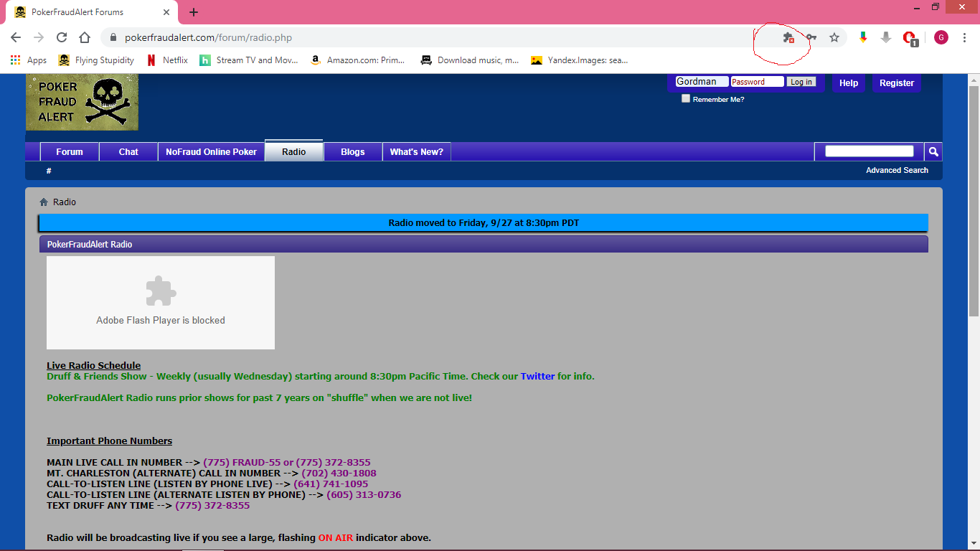This screenshot has height=551, width=980.
Task: Open a new browser tab
Action: click(194, 12)
